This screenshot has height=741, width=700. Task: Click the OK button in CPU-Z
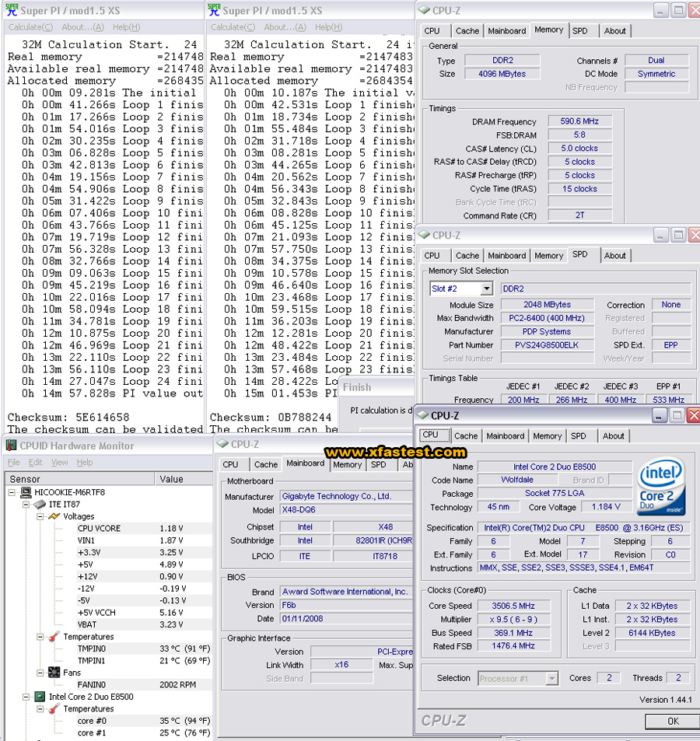(673, 721)
